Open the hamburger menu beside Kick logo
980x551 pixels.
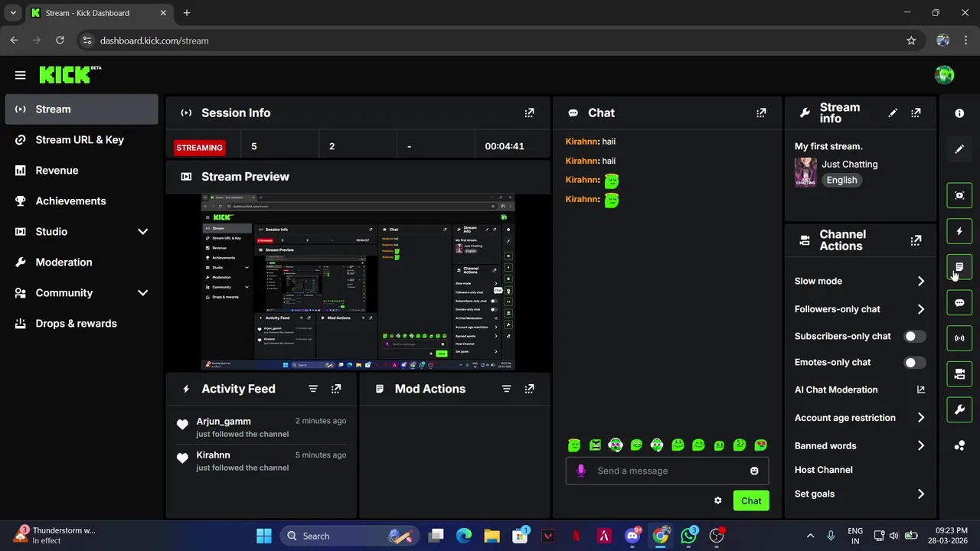click(21, 75)
